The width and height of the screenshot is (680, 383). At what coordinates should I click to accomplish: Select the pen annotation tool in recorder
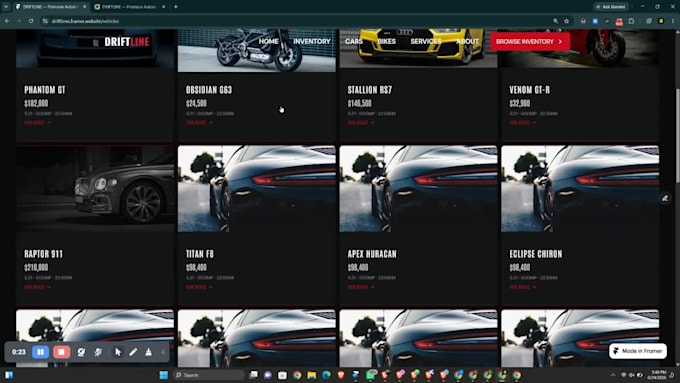tap(133, 352)
